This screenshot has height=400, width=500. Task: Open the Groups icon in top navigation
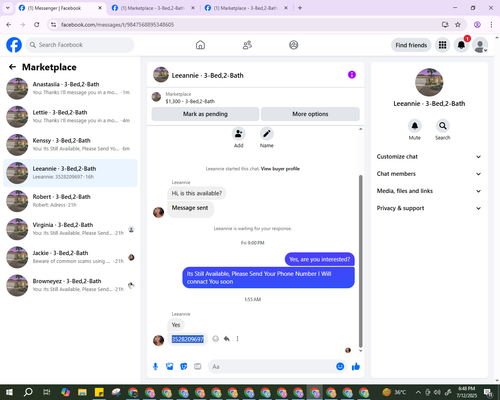coord(294,45)
